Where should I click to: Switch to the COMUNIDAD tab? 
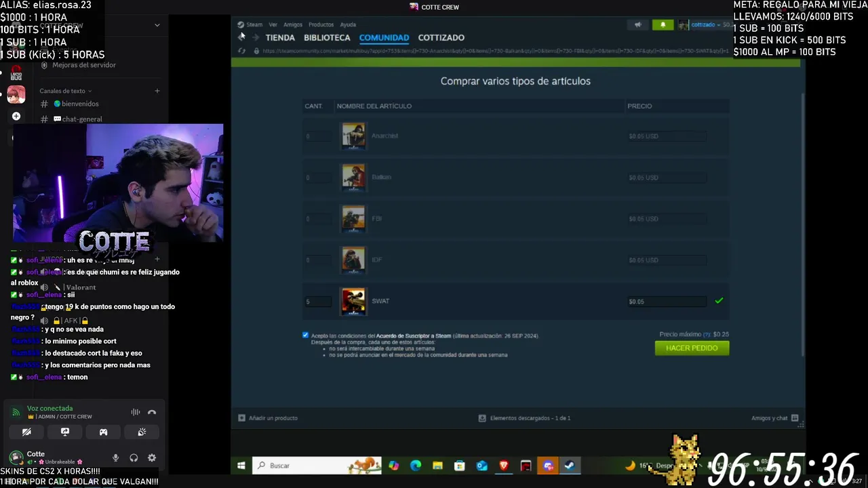click(384, 37)
